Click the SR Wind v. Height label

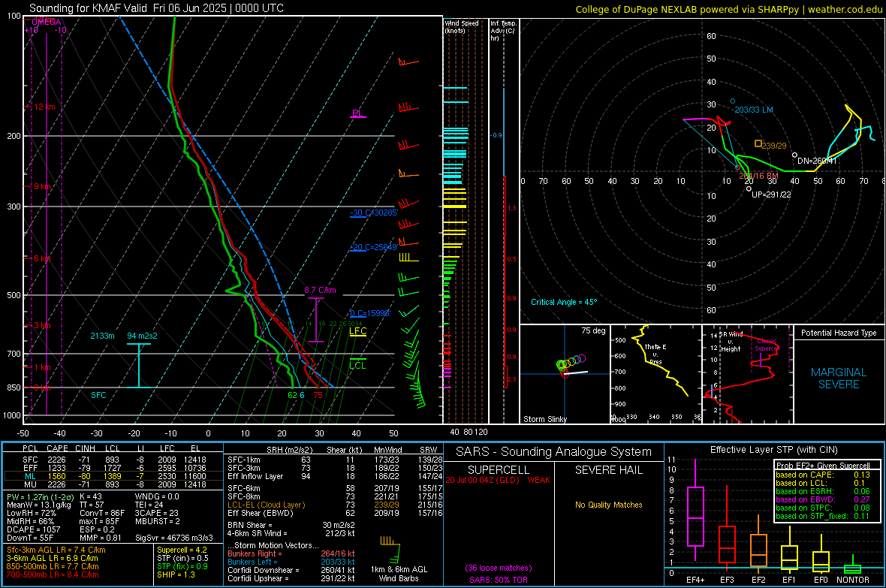coord(731,342)
